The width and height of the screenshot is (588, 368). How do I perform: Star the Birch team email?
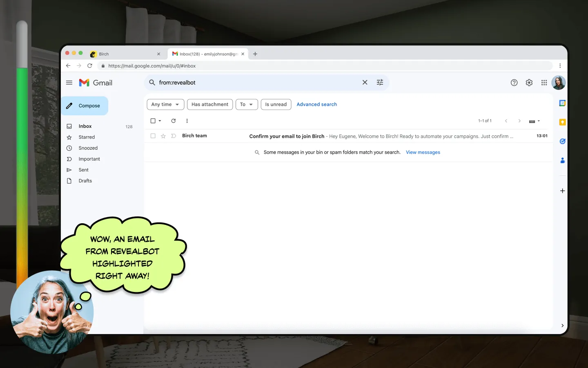pos(163,136)
